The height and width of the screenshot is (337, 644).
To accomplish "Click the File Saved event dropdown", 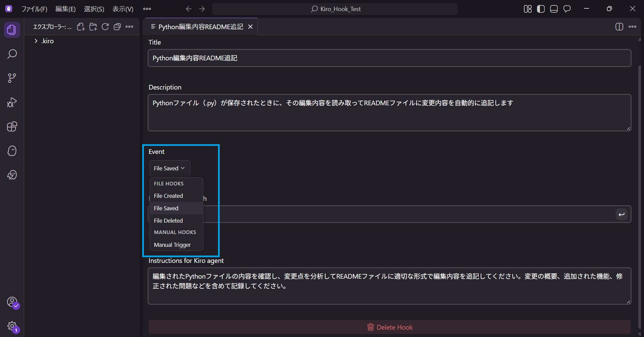I will coord(169,168).
